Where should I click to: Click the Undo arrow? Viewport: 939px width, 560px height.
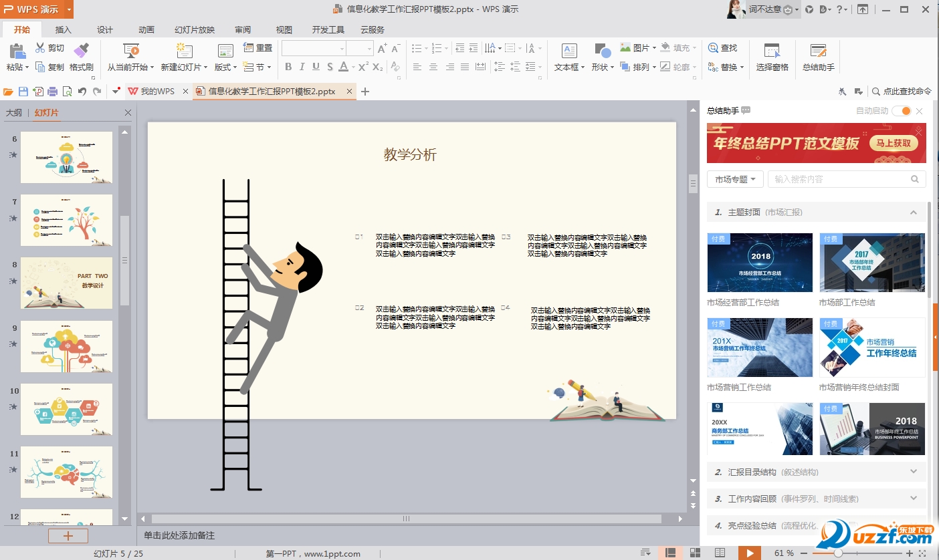point(82,92)
